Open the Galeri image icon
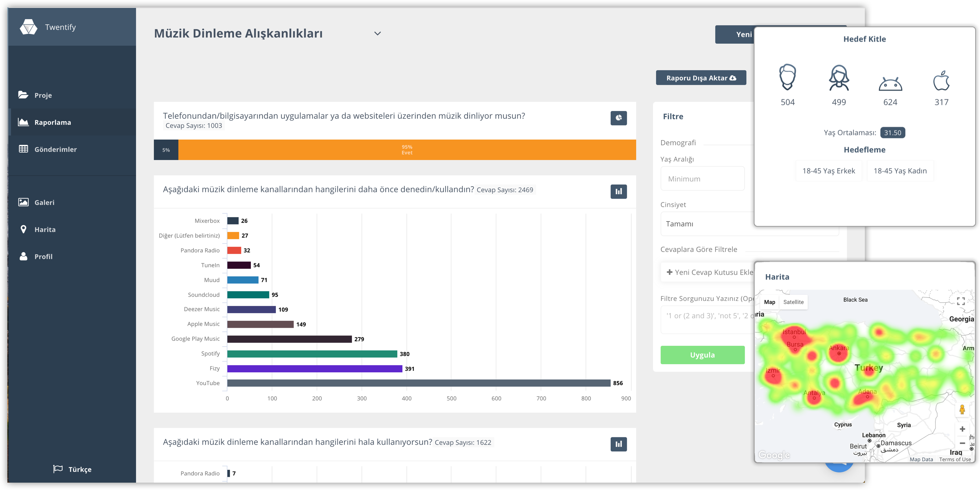980x490 pixels. click(23, 202)
